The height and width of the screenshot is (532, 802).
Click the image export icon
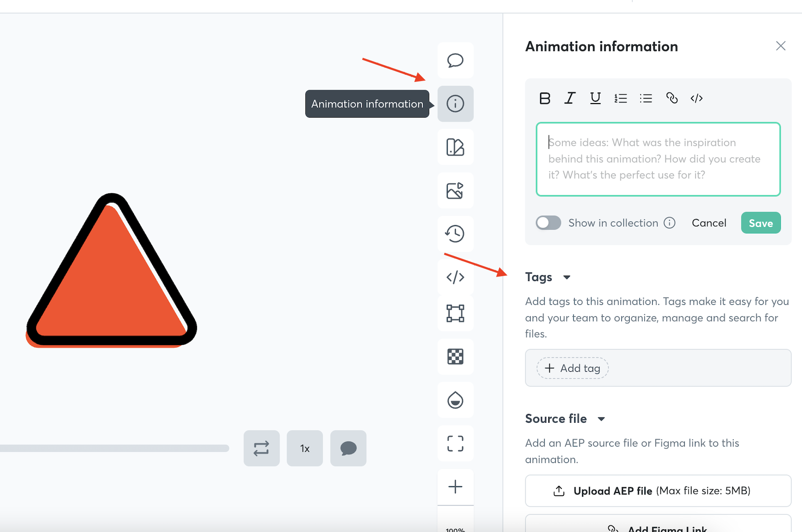(x=455, y=191)
